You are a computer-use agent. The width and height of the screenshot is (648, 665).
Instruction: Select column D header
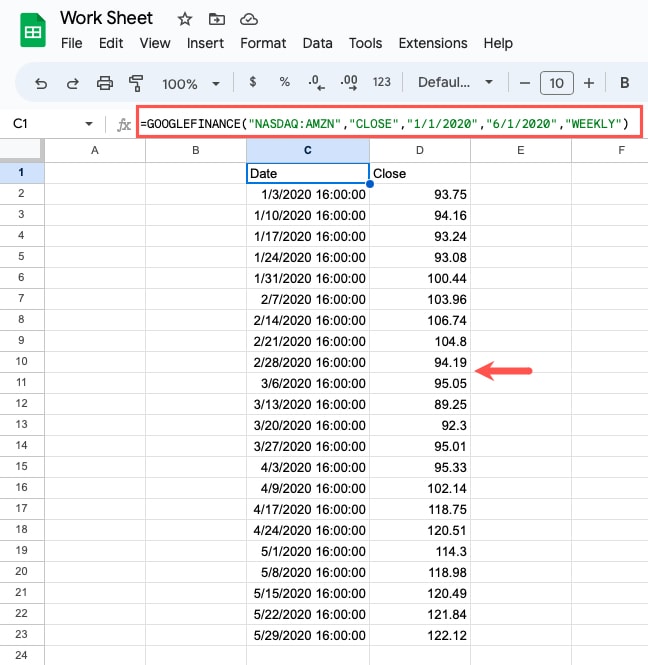coord(420,151)
